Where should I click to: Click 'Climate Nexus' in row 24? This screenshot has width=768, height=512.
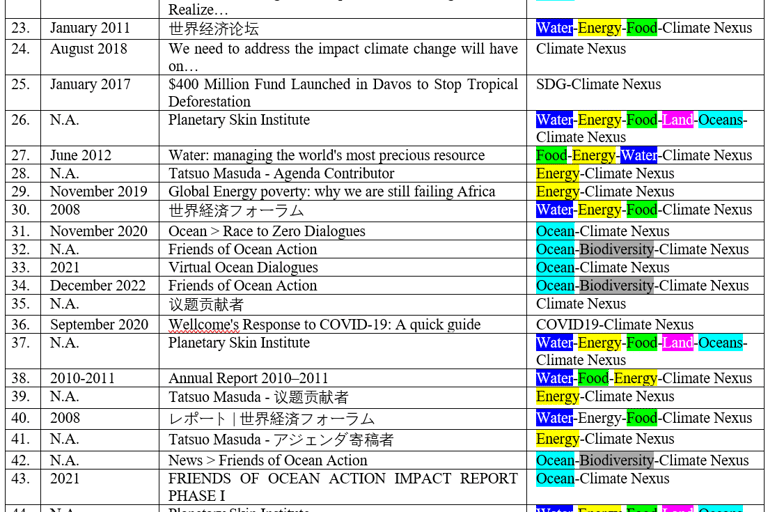tap(581, 49)
